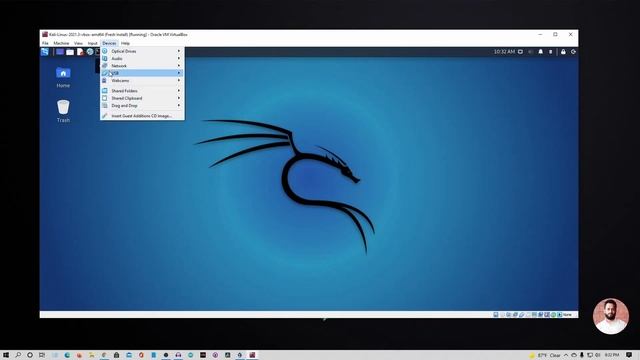Select the highlighted USB menu entry
Viewport: 640px width, 360px height.
tap(142, 73)
